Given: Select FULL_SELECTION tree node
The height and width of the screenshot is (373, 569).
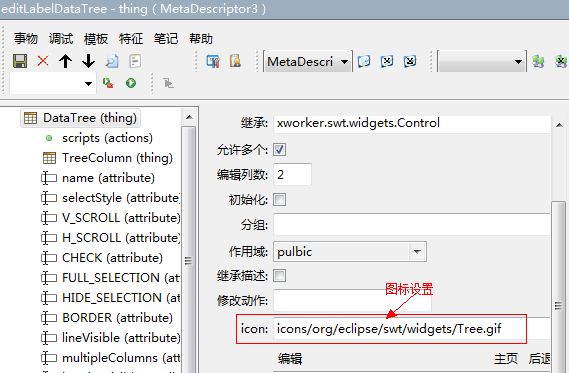Looking at the screenshot, I should (121, 278).
